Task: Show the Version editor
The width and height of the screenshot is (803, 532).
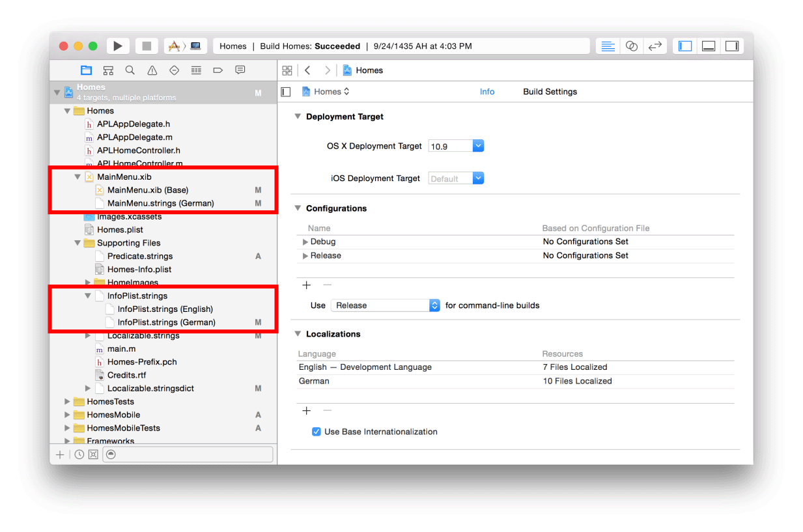Action: click(x=655, y=46)
